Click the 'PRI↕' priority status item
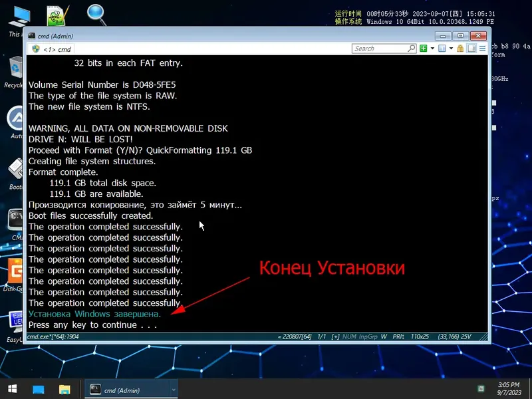The width and height of the screenshot is (532, 399). [398, 336]
